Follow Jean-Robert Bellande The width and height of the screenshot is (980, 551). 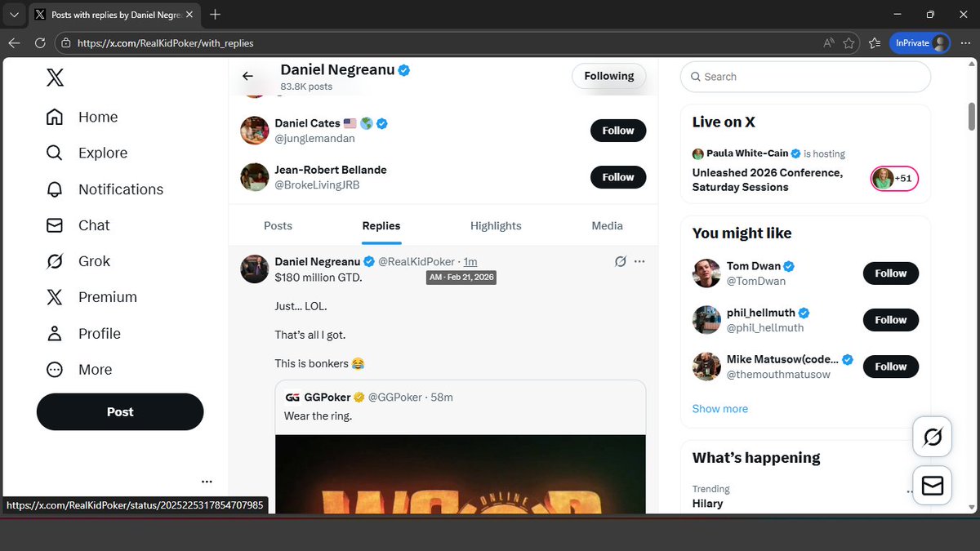(618, 177)
